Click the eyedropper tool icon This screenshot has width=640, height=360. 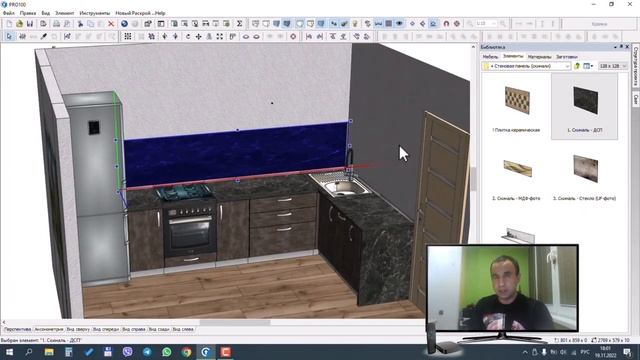pyautogui.click(x=44, y=37)
